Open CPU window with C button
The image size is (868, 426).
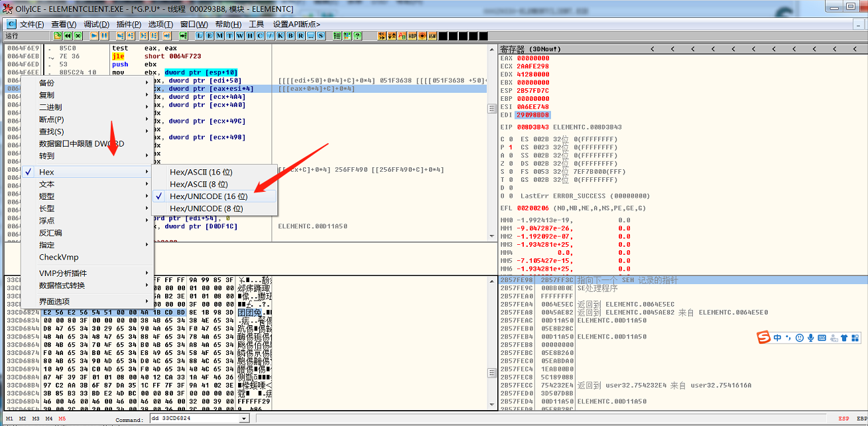coord(260,35)
